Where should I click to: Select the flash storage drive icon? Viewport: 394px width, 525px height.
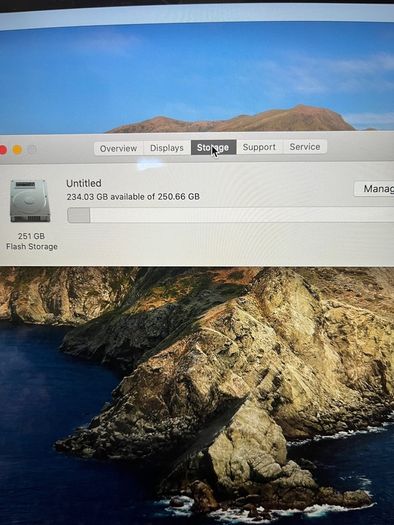pyautogui.click(x=30, y=201)
